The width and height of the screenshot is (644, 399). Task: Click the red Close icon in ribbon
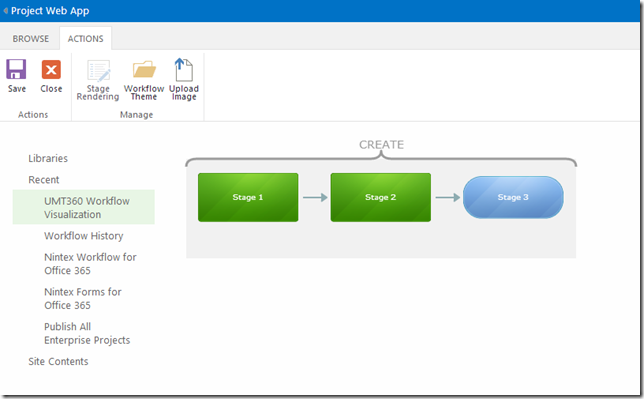tap(51, 69)
